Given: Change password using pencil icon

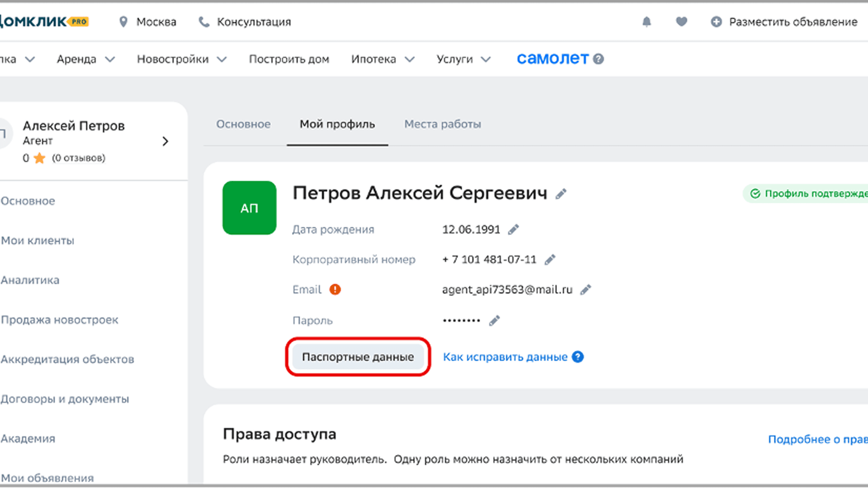Looking at the screenshot, I should click(x=494, y=321).
